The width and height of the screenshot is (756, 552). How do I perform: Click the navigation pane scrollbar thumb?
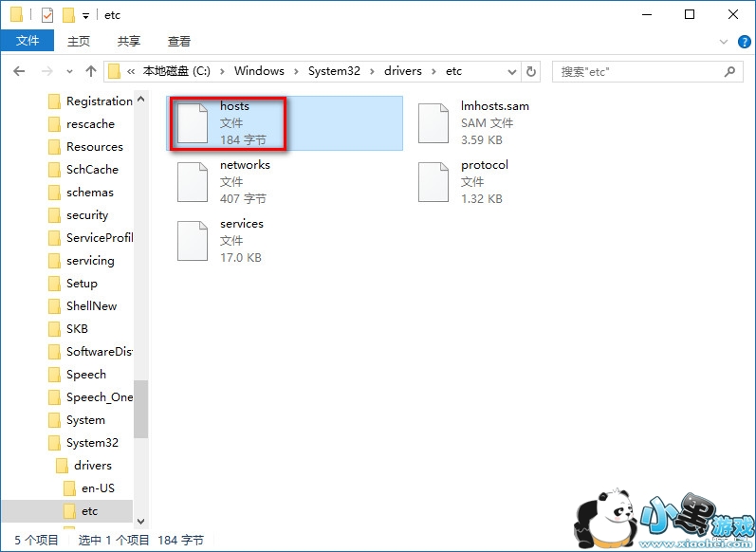point(140,409)
